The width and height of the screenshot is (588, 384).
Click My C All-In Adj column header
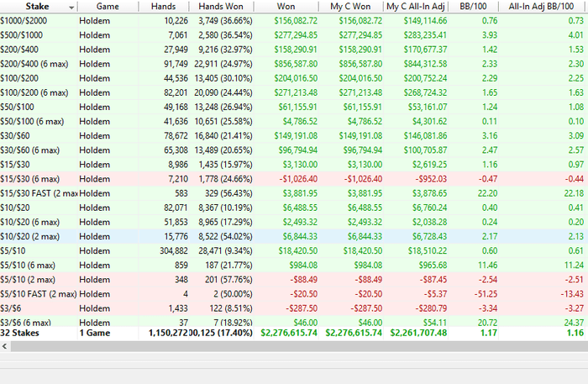pyautogui.click(x=419, y=6)
